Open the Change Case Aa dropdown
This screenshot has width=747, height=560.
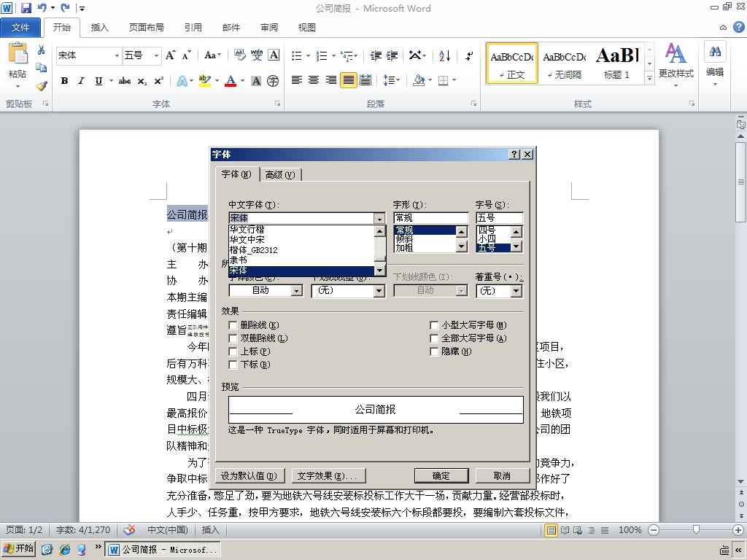[212, 55]
